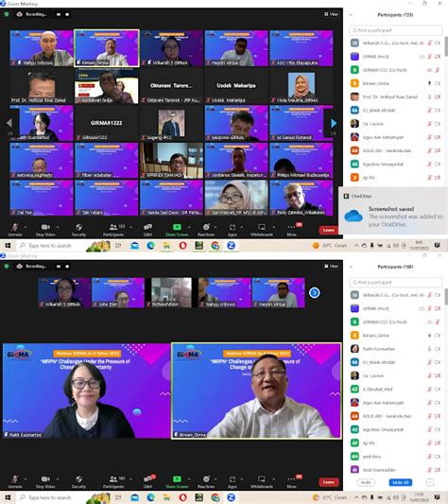Toggle video icon for Ratih Kusmartini, lower list
The image size is (448, 504).
point(438,349)
